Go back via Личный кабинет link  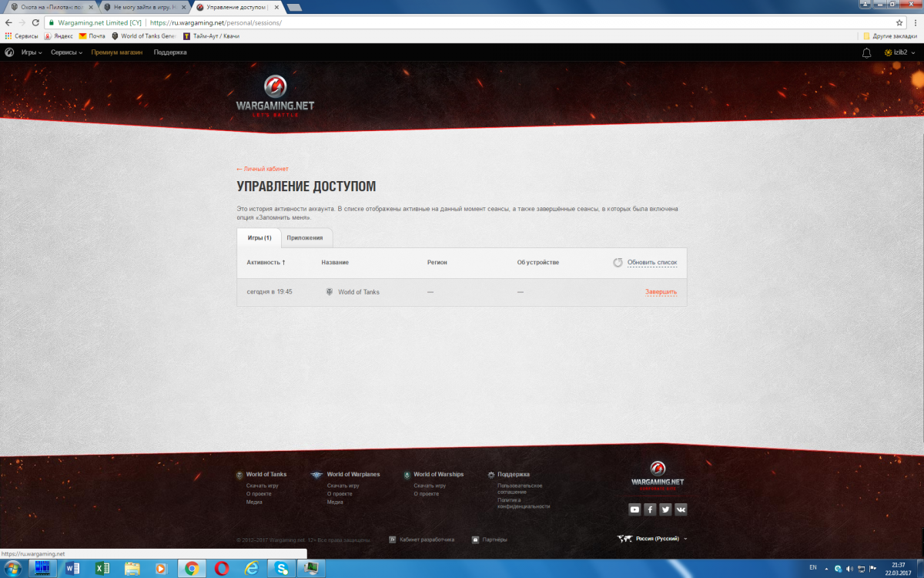coord(263,169)
